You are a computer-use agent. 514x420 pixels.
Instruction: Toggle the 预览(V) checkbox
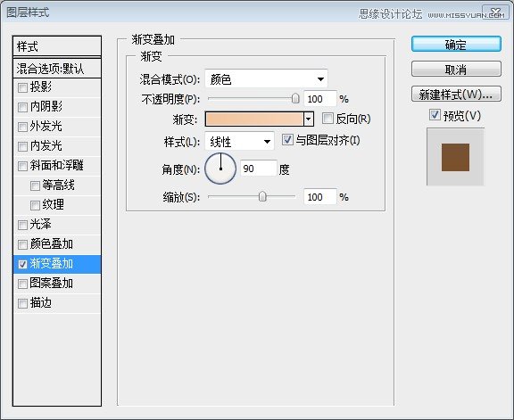tap(435, 115)
